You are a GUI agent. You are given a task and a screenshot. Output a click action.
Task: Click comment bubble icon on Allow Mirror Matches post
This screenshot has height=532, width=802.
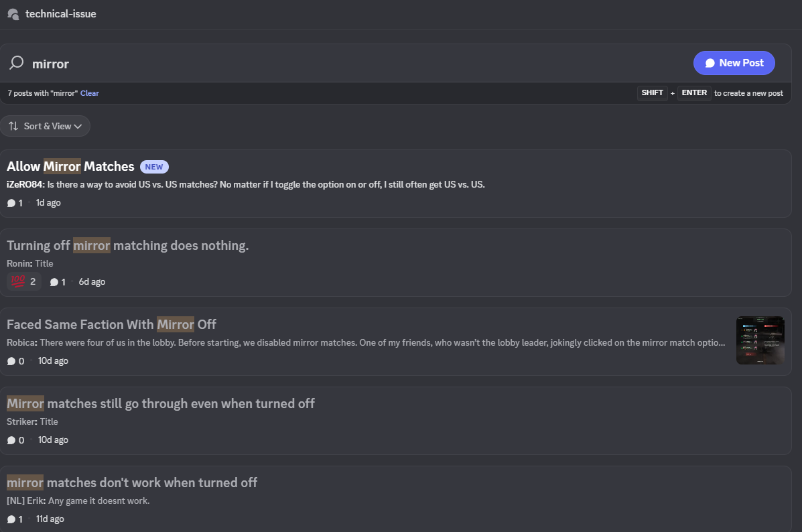[x=11, y=203]
